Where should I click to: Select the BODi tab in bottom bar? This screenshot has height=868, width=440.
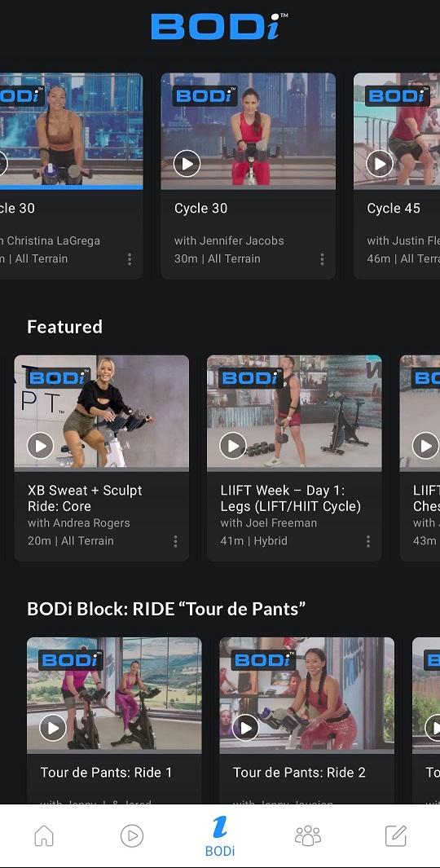[x=220, y=836]
